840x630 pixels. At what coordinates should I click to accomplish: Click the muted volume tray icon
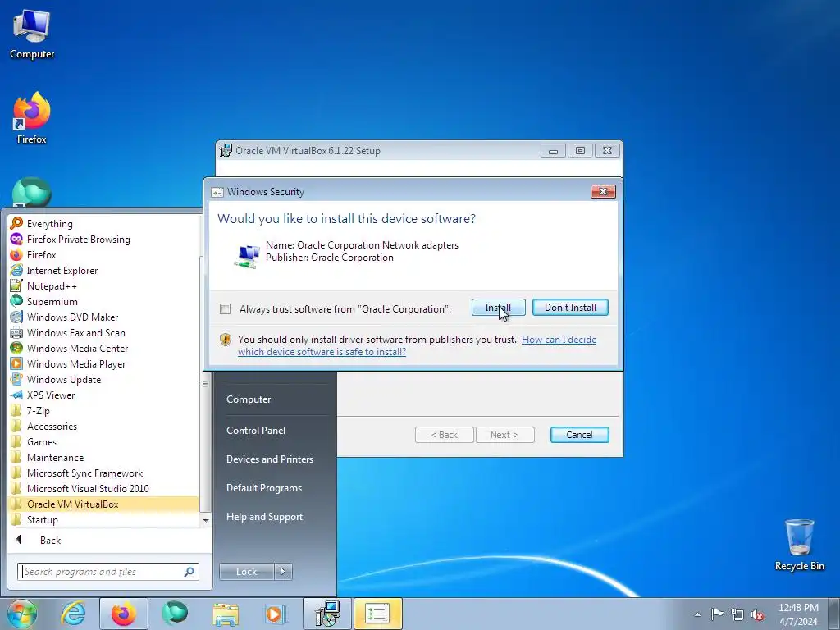pyautogui.click(x=757, y=614)
